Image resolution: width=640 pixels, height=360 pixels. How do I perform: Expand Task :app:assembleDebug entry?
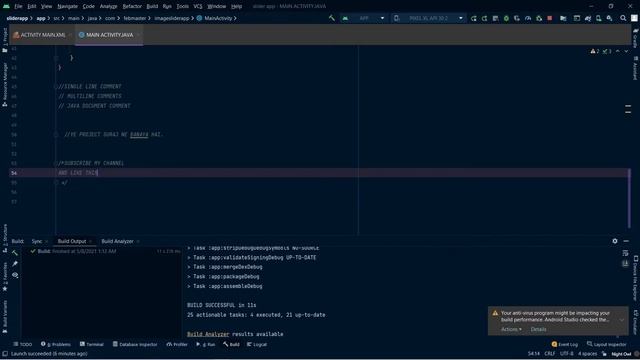[x=225, y=286]
